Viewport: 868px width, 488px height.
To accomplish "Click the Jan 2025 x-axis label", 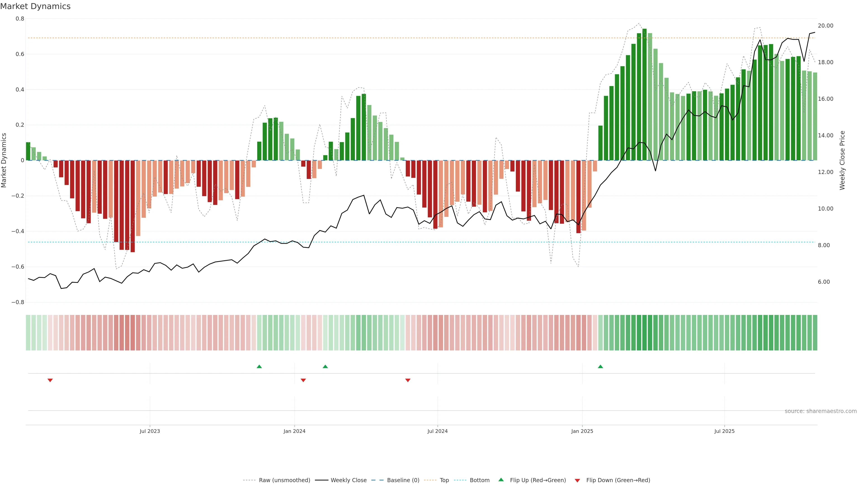I will [582, 431].
